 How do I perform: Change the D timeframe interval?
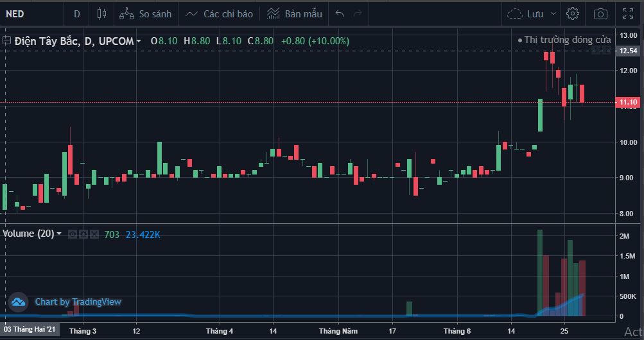coord(77,13)
